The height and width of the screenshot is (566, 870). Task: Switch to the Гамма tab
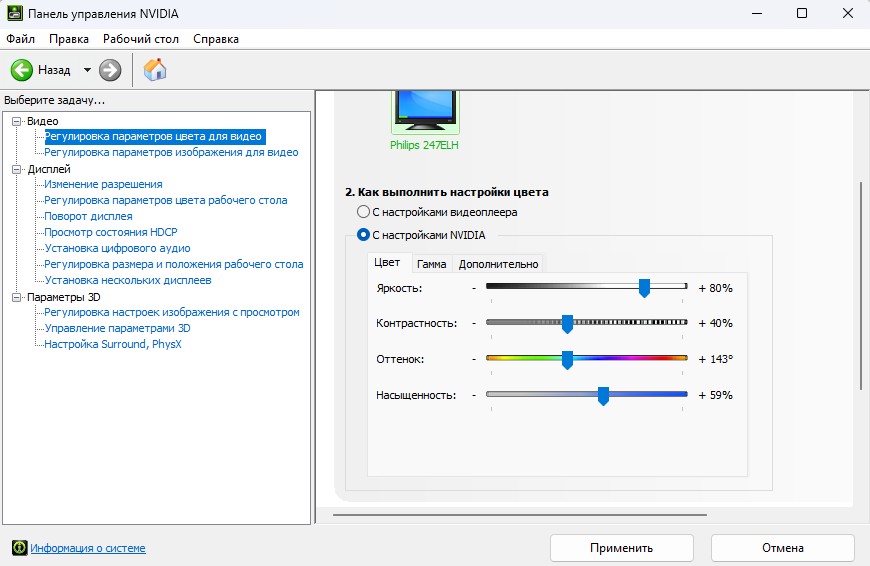click(431, 264)
